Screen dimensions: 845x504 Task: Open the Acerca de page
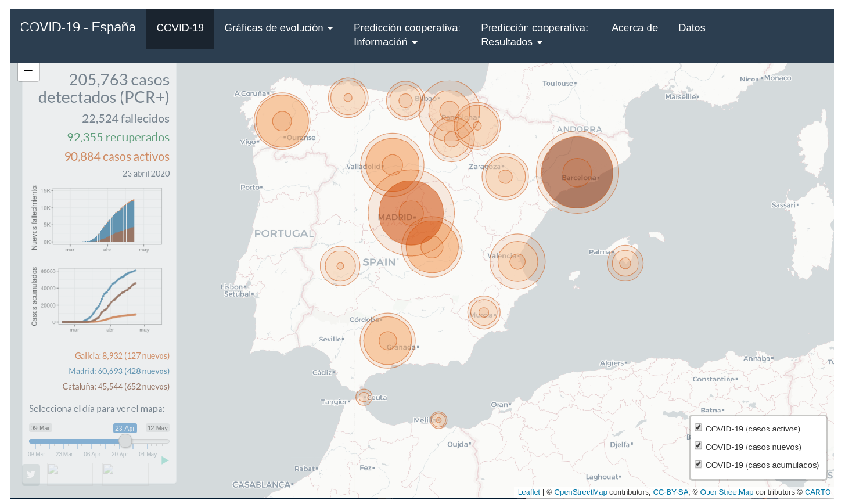click(634, 28)
